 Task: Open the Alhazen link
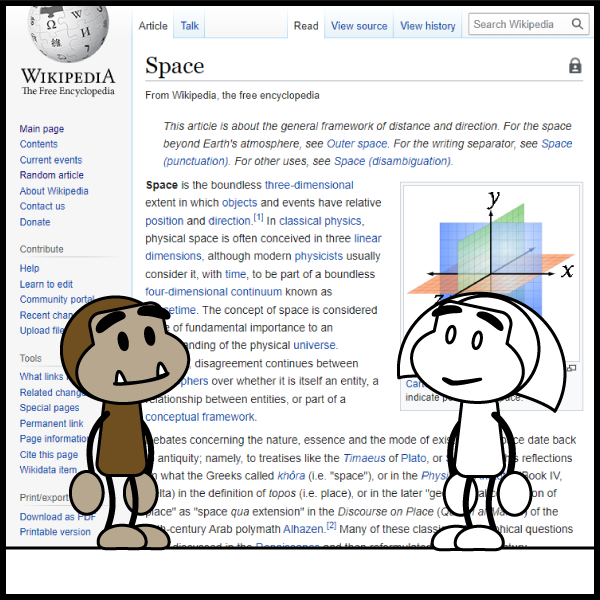point(303,530)
